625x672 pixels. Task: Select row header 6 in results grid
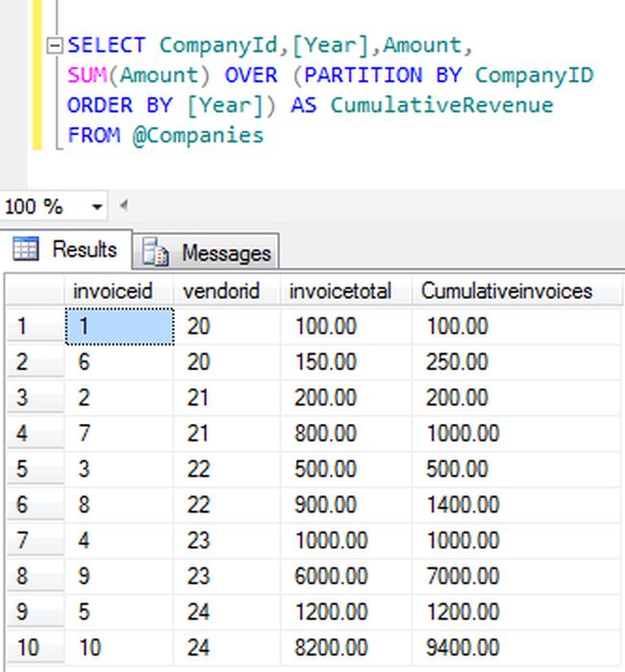(x=36, y=505)
